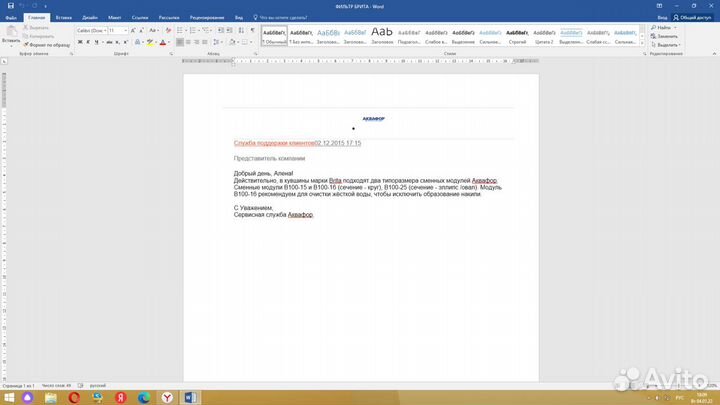Click the font color red A swatch

[161, 43]
